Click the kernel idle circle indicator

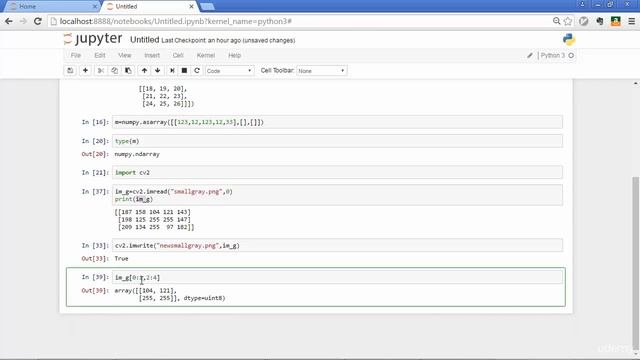pyautogui.click(x=571, y=56)
